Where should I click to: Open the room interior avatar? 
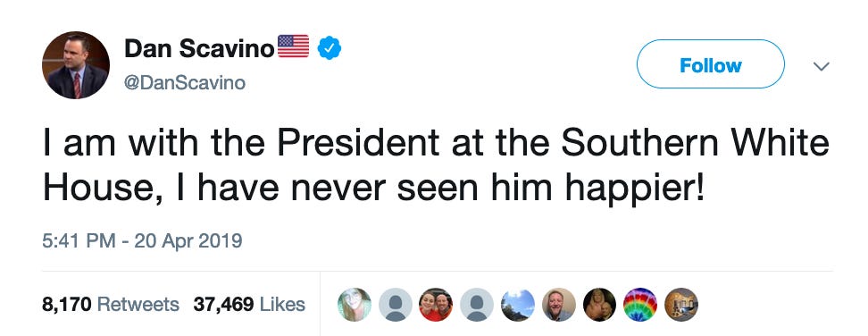coord(680,305)
